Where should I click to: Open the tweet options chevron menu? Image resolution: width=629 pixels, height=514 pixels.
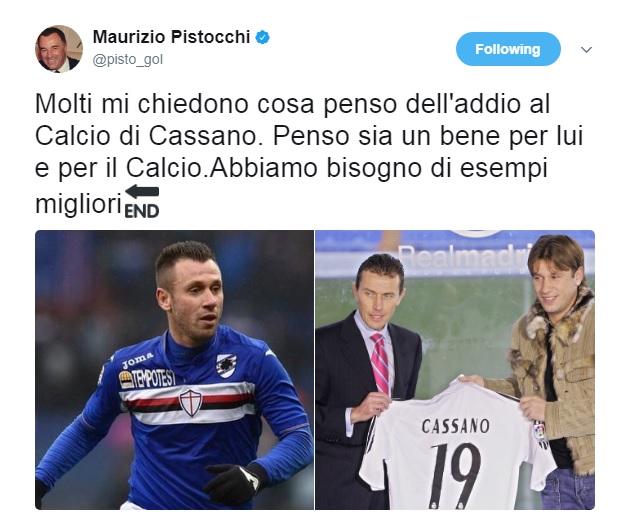point(586,50)
